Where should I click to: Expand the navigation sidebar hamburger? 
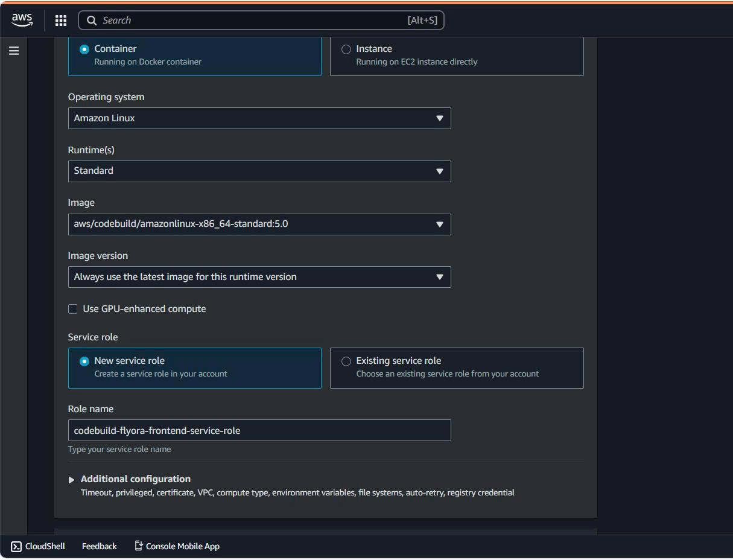point(14,51)
